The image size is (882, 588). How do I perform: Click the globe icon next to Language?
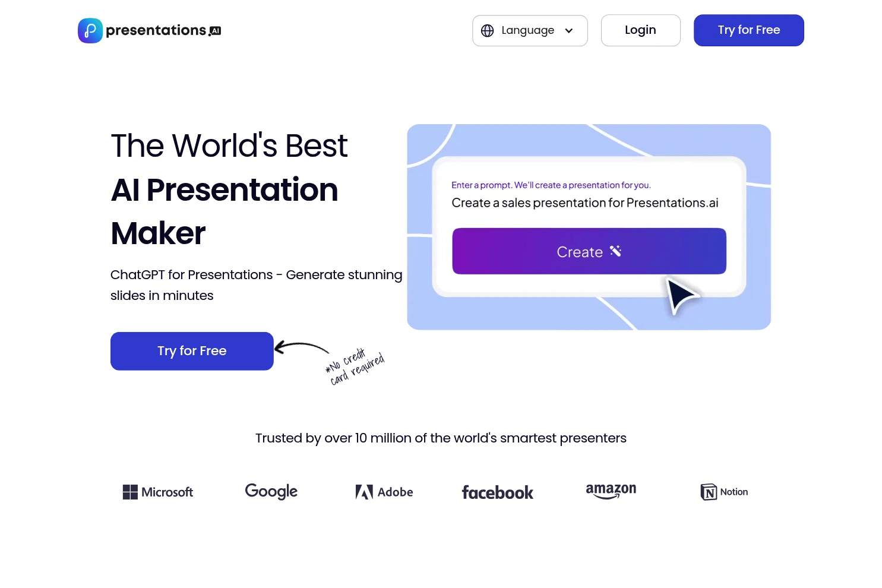click(488, 30)
